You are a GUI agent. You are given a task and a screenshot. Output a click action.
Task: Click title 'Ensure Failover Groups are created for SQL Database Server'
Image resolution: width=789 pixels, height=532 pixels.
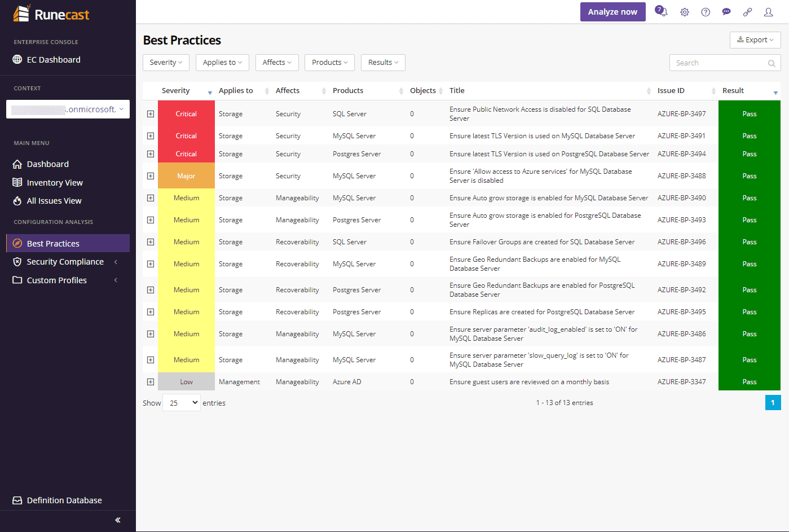point(542,242)
